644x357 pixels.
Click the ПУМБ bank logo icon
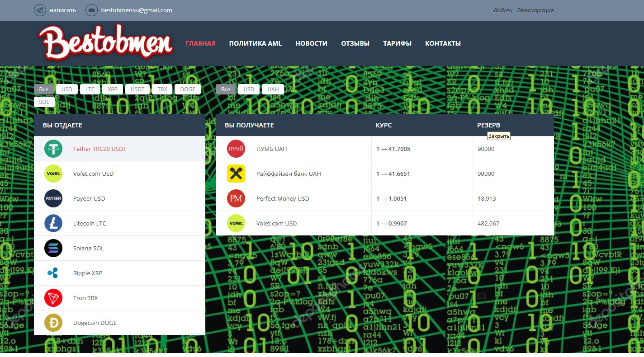[236, 149]
